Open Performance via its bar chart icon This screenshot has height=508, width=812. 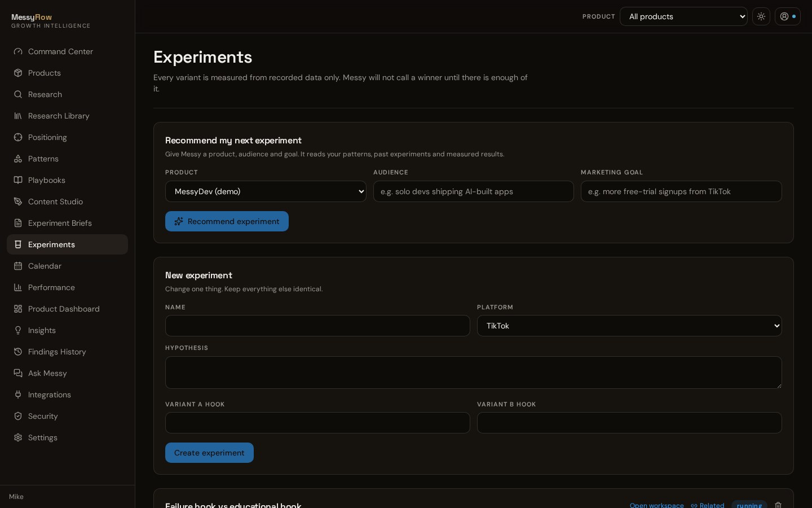[x=18, y=287]
